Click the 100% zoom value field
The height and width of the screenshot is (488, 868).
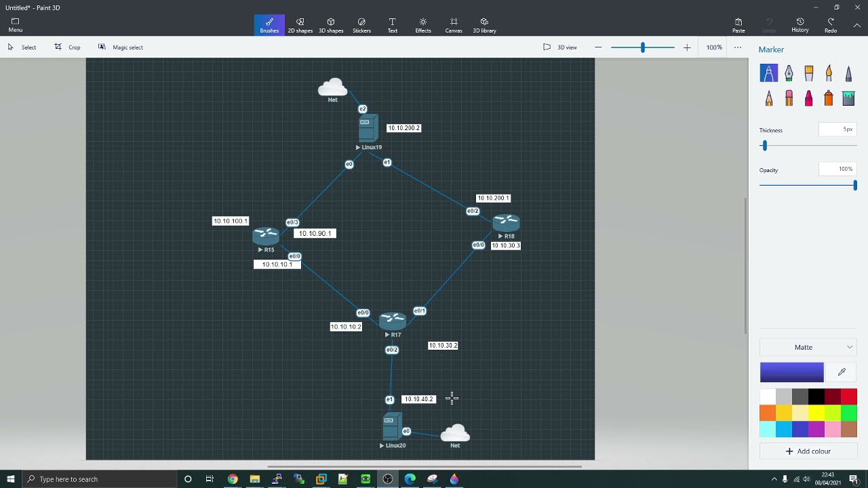pyautogui.click(x=714, y=47)
